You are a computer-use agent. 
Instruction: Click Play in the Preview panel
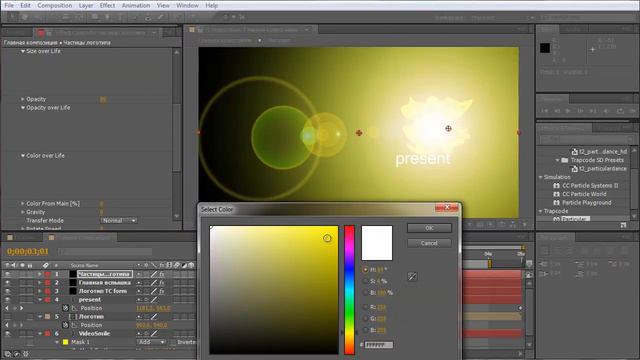point(568,111)
